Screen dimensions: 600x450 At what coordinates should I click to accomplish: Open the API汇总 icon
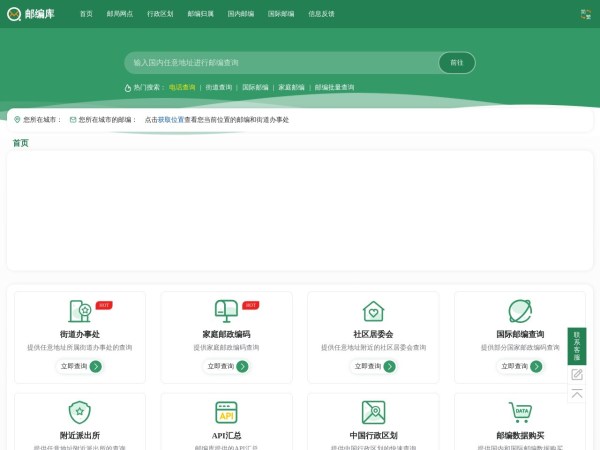[x=226, y=412]
